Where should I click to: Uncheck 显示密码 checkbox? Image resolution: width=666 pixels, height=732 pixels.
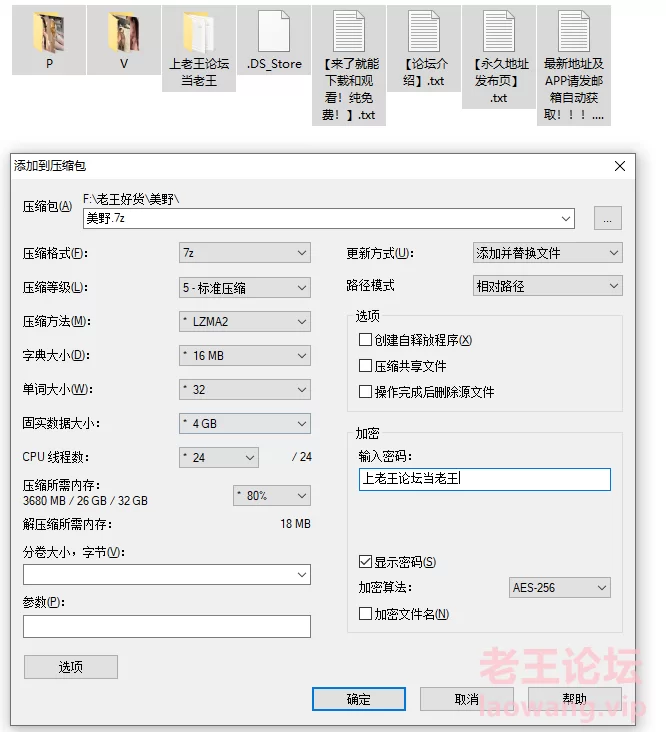pyautogui.click(x=365, y=562)
